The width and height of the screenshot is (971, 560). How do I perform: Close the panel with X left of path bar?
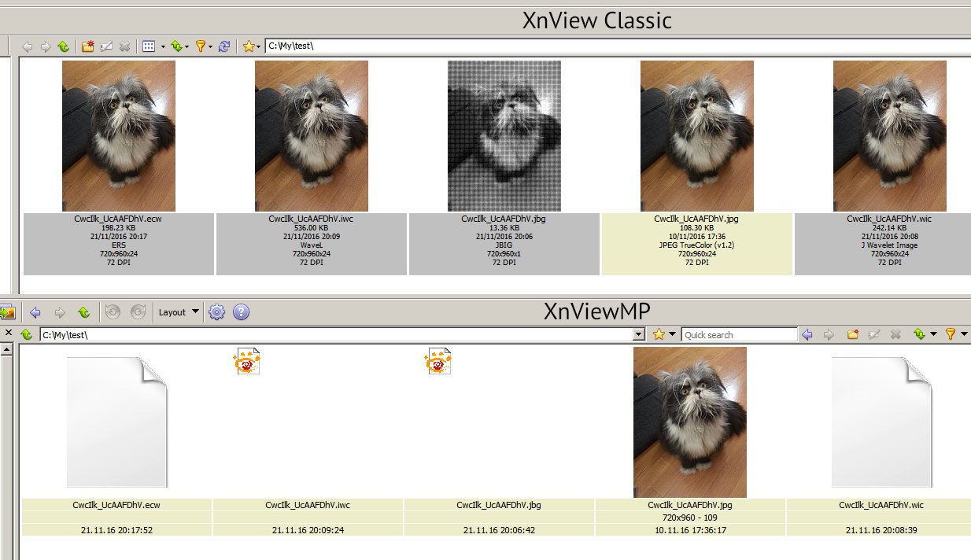click(x=9, y=333)
